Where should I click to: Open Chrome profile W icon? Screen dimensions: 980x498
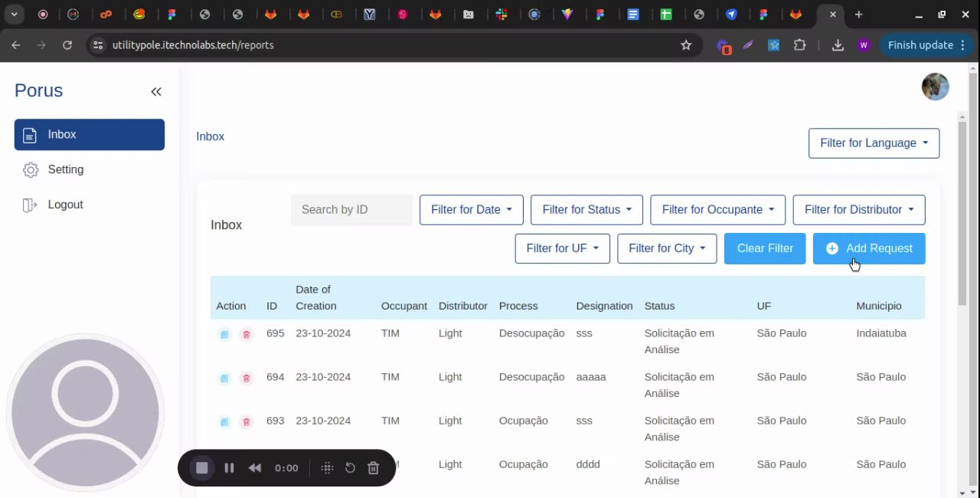click(864, 45)
